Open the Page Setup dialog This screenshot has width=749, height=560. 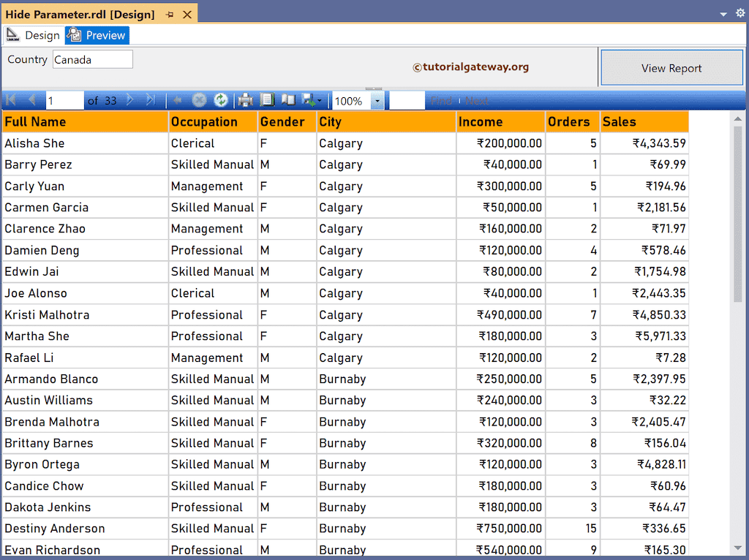coord(288,100)
